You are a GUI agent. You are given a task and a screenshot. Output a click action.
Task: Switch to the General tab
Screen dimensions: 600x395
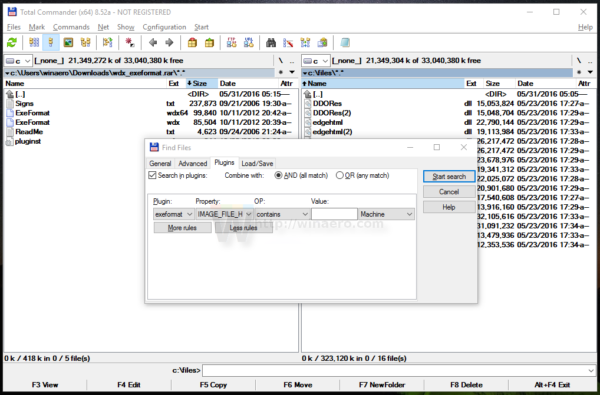click(x=160, y=163)
